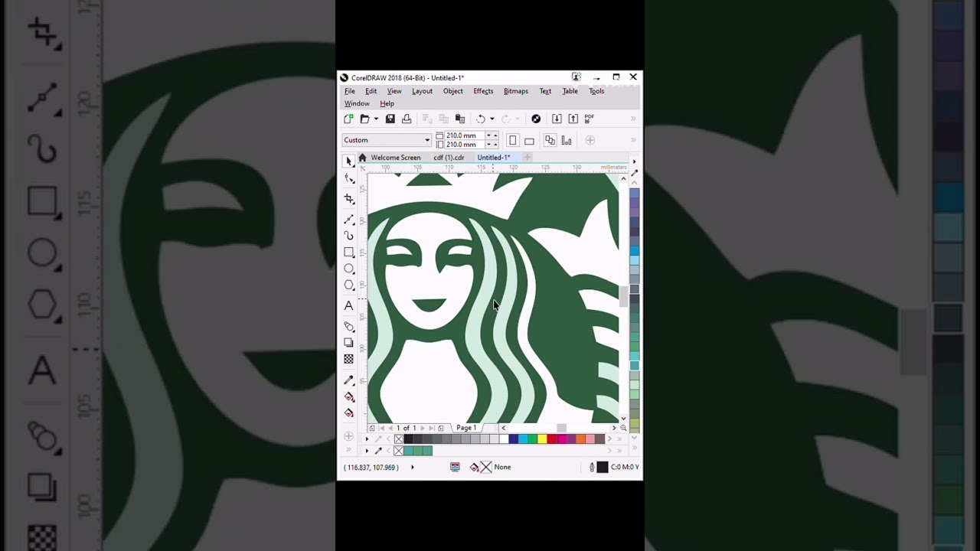
Task: Click the page height 210.0 mm field
Action: (x=466, y=145)
